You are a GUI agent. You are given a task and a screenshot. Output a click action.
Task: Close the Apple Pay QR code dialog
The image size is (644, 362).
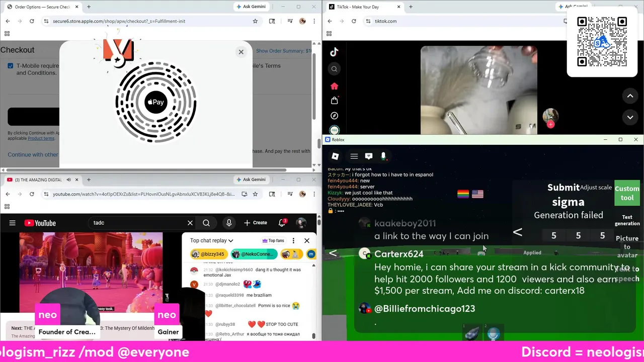coord(241,52)
